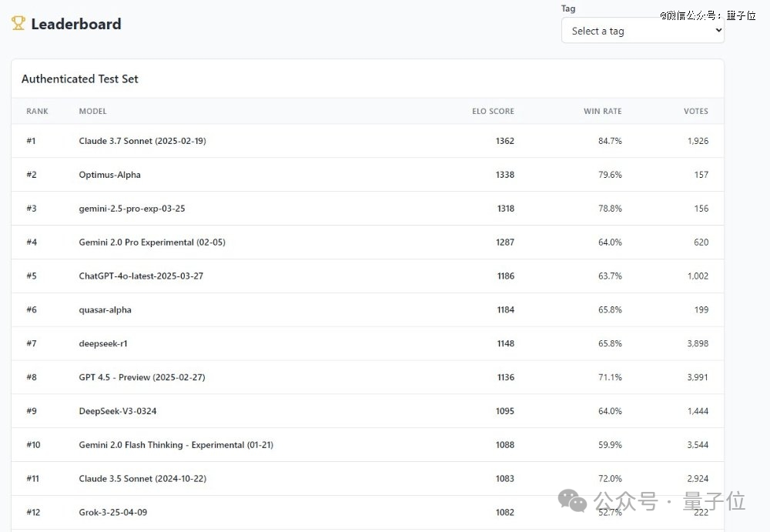Click the 71.1% win rate
Image resolution: width=770 pixels, height=532 pixels.
(610, 377)
